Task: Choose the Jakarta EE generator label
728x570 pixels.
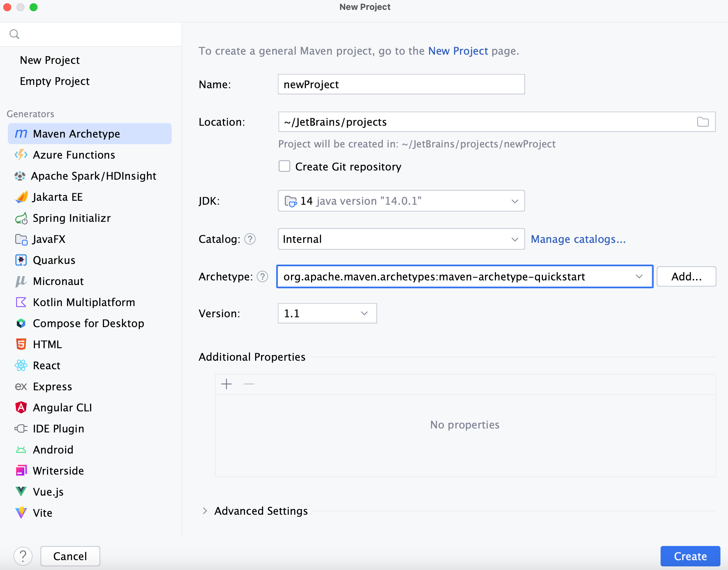Action: click(57, 197)
